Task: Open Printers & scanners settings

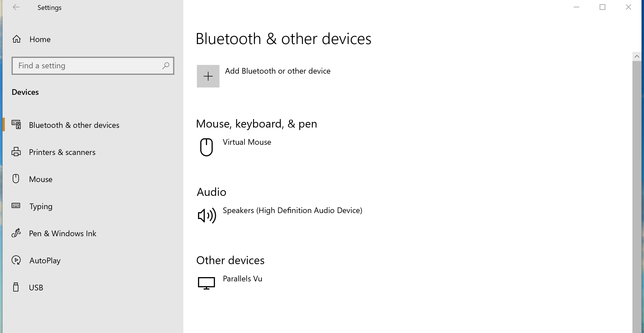Action: [62, 152]
